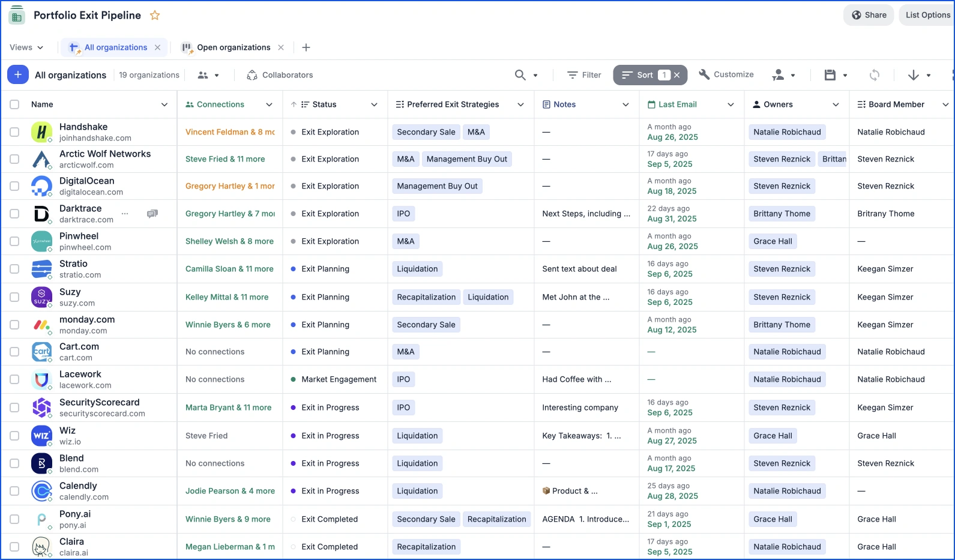Open the list spreadsheet icon beside title
The width and height of the screenshot is (955, 560).
[x=17, y=16]
